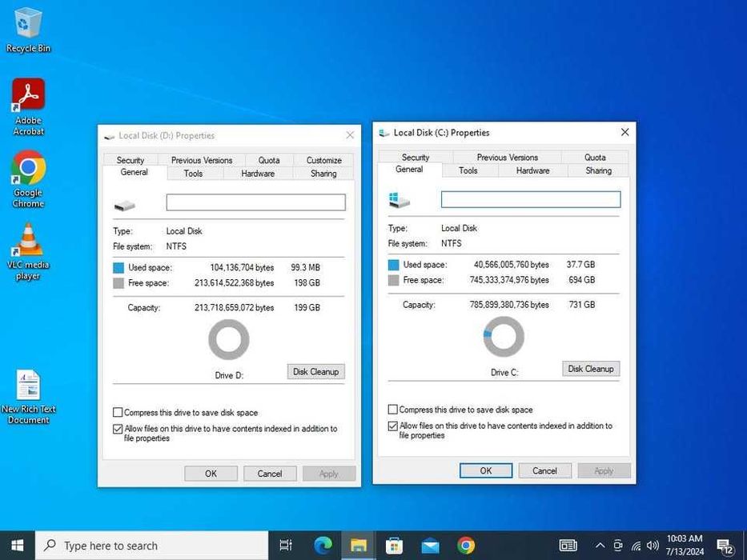
Task: Open the Customize tab in D: Properties
Action: click(324, 160)
